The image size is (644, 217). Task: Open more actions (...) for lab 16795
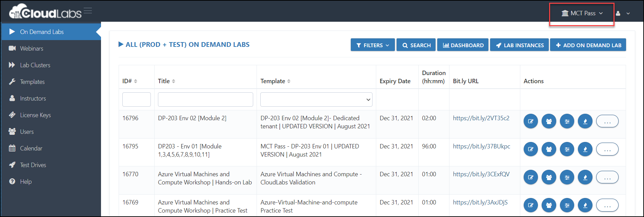(607, 149)
